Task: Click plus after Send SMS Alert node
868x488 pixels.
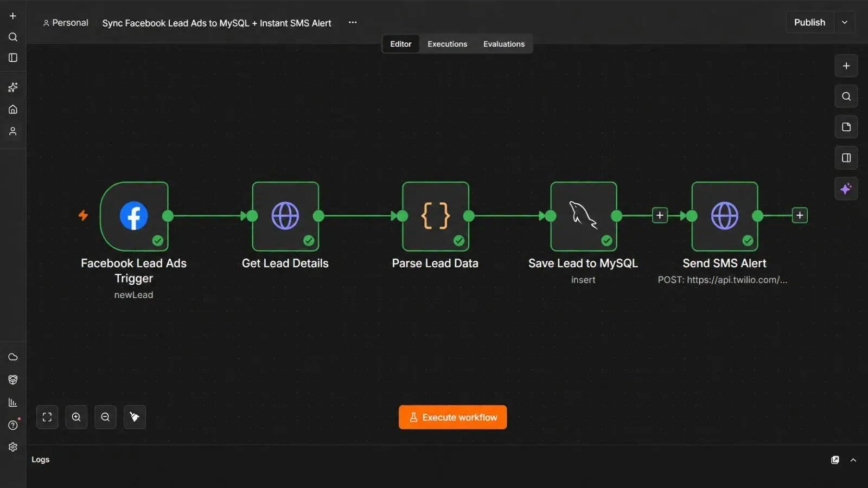Action: pyautogui.click(x=800, y=215)
